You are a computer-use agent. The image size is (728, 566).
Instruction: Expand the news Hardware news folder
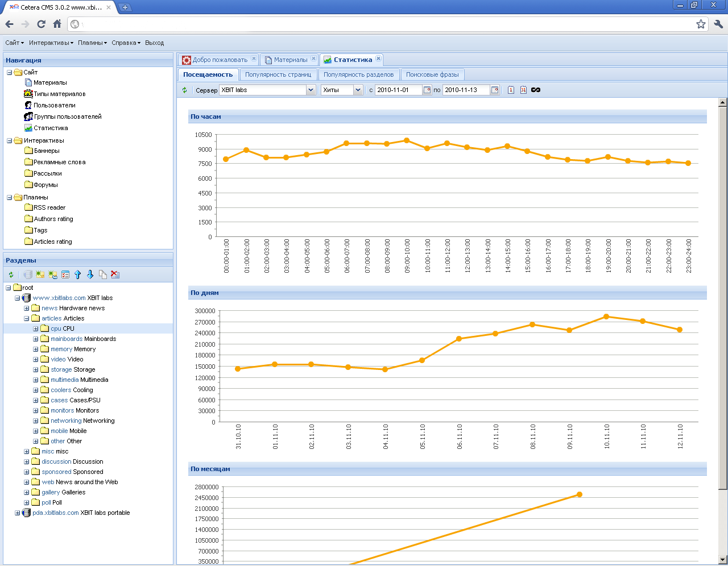(26, 309)
